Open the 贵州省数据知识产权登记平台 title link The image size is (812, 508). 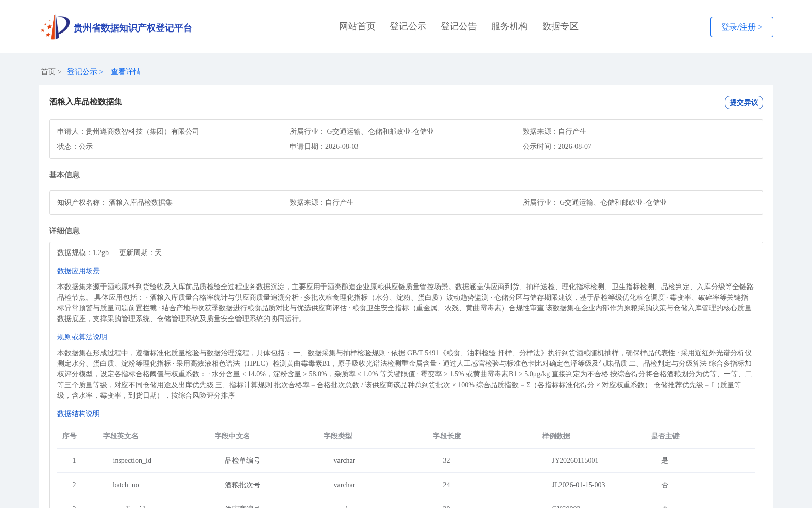point(132,28)
